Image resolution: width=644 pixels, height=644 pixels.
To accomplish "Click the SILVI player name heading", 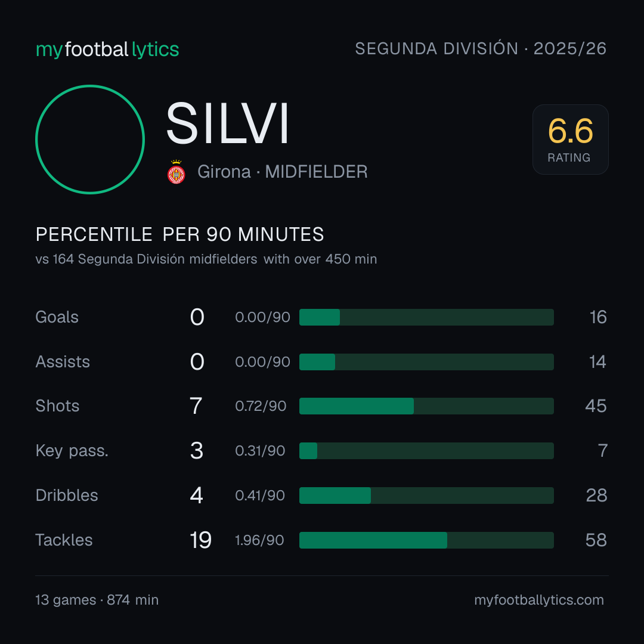I will (x=228, y=123).
